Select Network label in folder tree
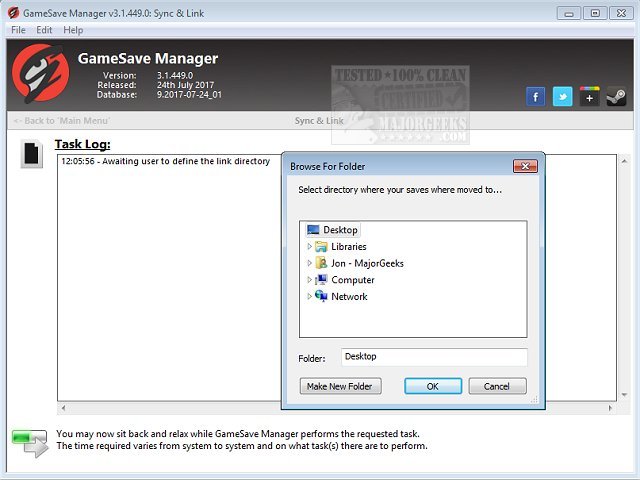Image resolution: width=640 pixels, height=480 pixels. click(x=349, y=296)
